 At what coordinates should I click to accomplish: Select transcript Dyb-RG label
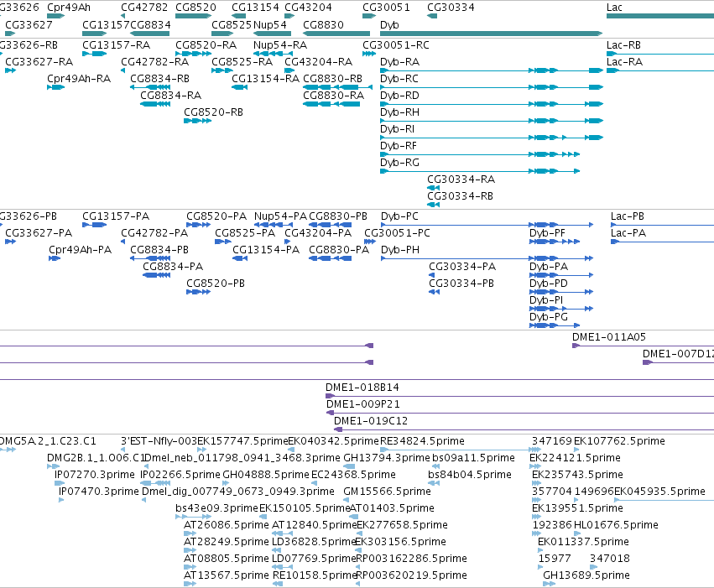tap(400, 163)
